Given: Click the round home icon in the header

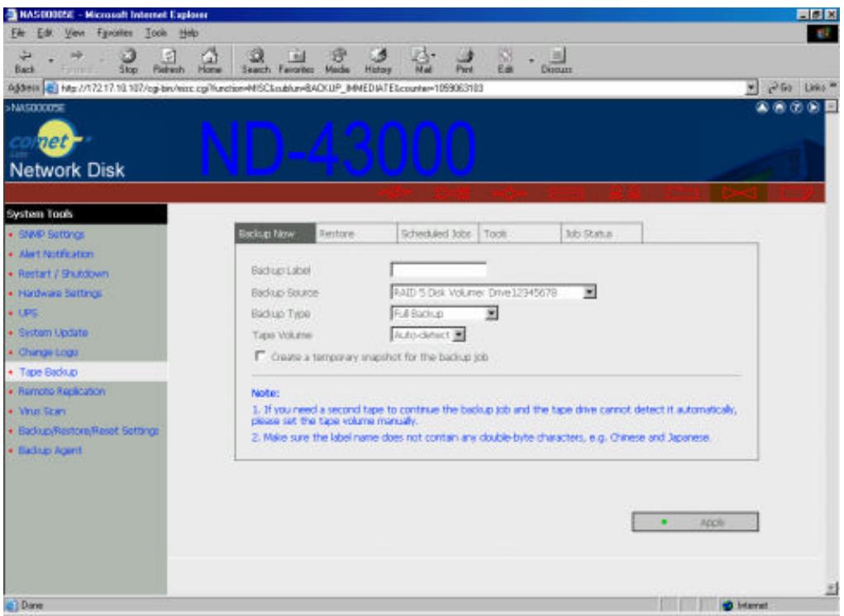Looking at the screenshot, I should (x=780, y=107).
